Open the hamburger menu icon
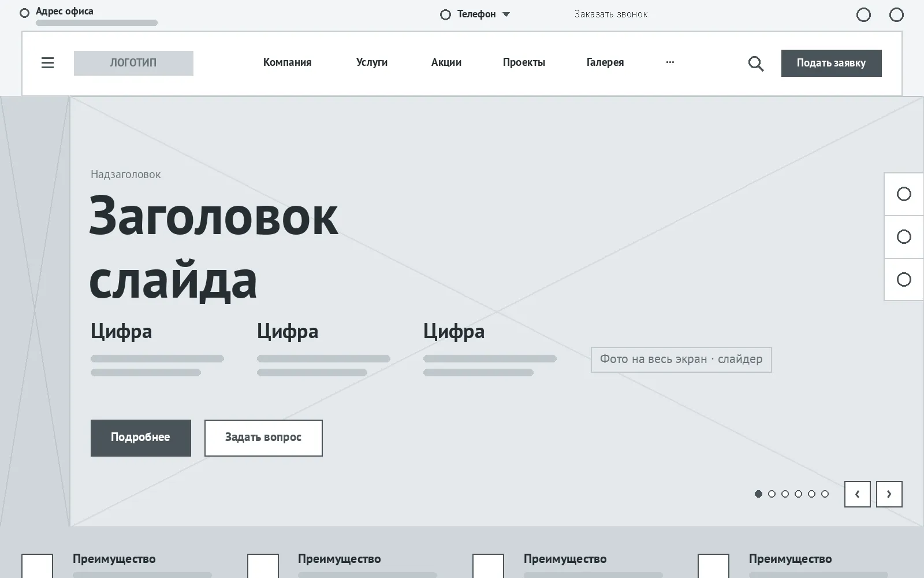Screen dimensions: 924x578 47,62
